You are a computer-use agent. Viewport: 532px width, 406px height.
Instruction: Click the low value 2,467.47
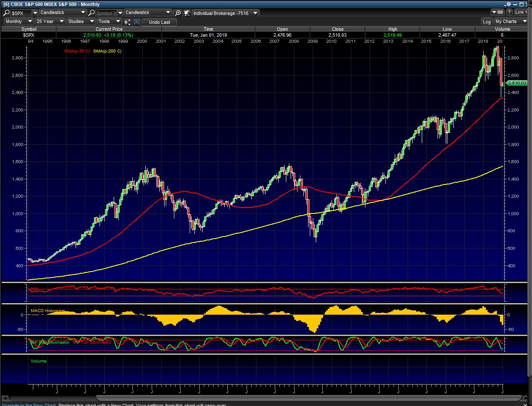tap(447, 35)
